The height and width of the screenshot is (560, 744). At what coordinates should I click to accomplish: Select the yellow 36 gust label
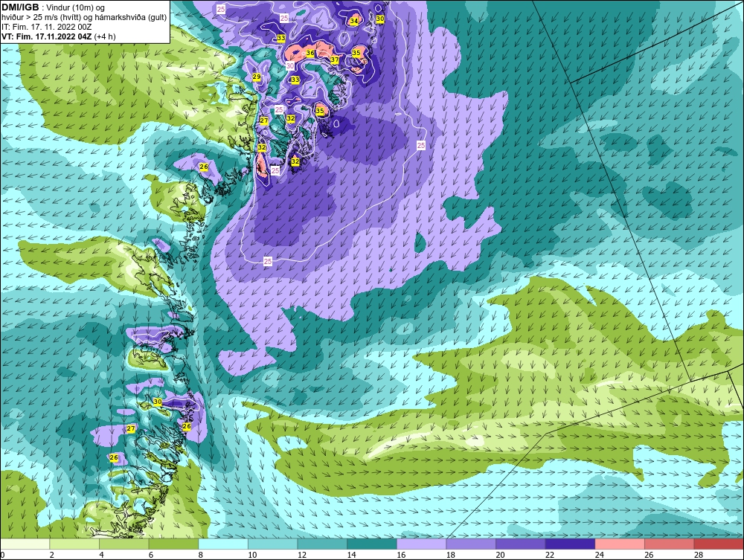[310, 53]
